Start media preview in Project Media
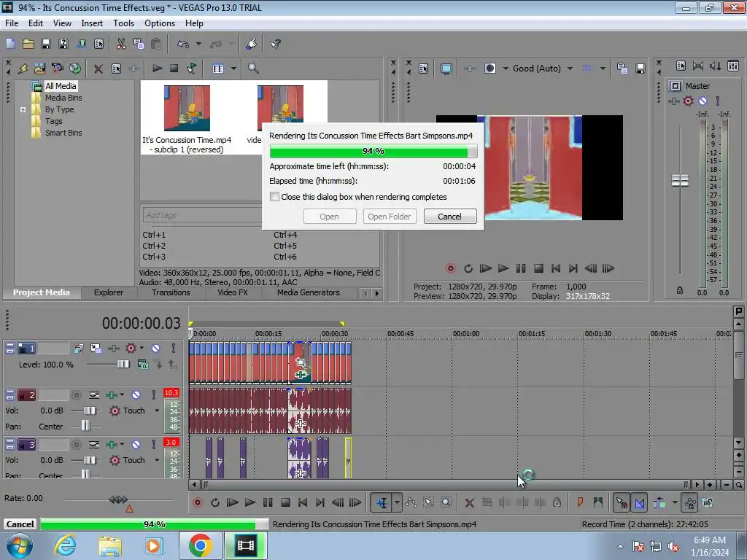The width and height of the screenshot is (747, 560). (157, 69)
